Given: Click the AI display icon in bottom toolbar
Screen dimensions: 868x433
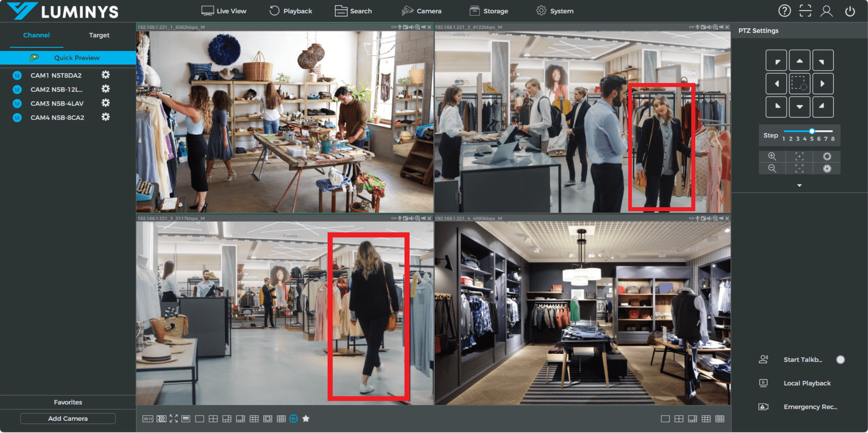Looking at the screenshot, I should 293,418.
